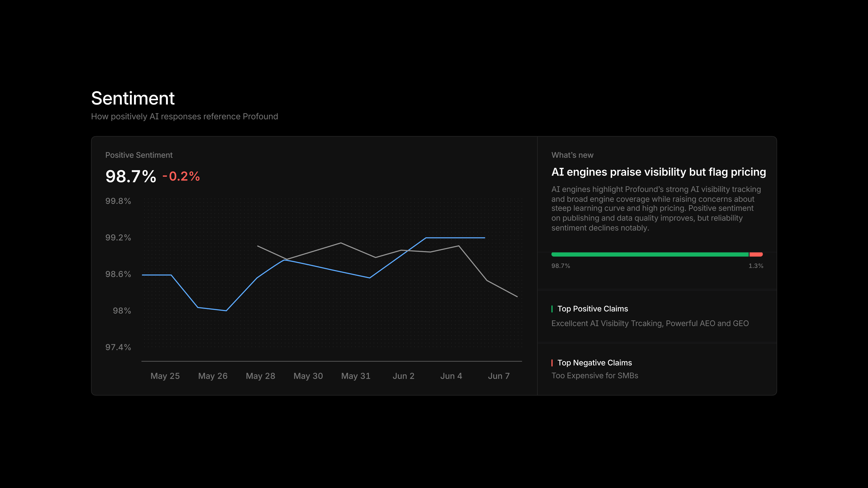The width and height of the screenshot is (868, 488).
Task: Open the headline "AI engines praise visibility but flag pricing"
Action: click(x=658, y=172)
